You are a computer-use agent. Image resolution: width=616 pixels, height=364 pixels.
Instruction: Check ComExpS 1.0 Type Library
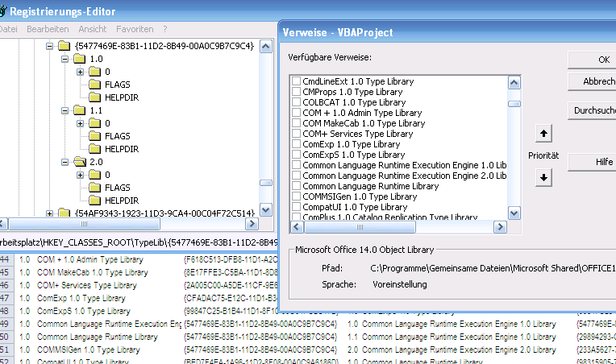tap(296, 155)
